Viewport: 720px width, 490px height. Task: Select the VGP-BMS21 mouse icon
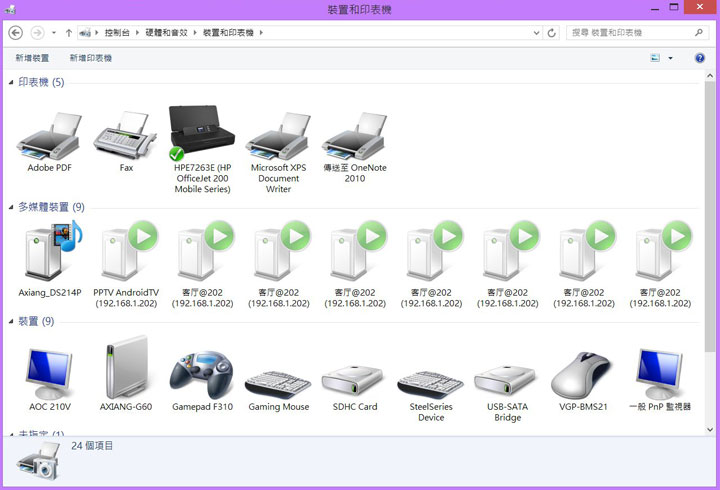(x=583, y=376)
